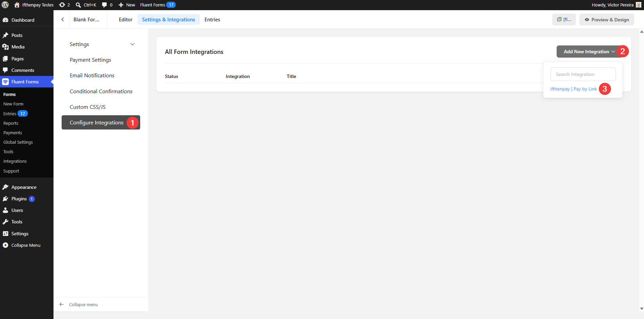The width and height of the screenshot is (644, 319).
Task: Select Configure Integrations menu item
Action: pos(101,122)
